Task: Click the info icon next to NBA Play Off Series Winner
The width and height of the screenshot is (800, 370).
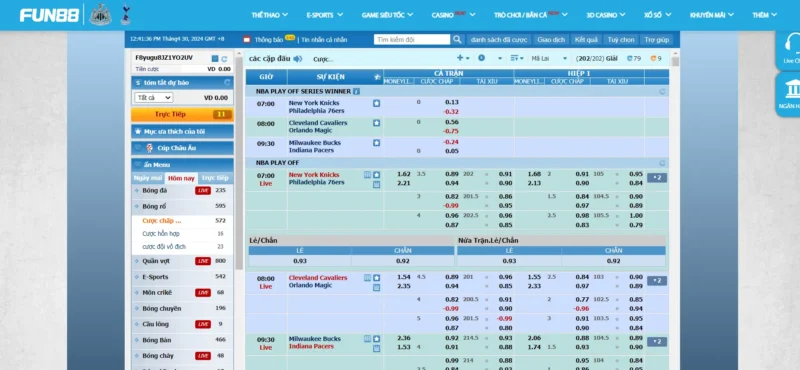Action: [356, 91]
